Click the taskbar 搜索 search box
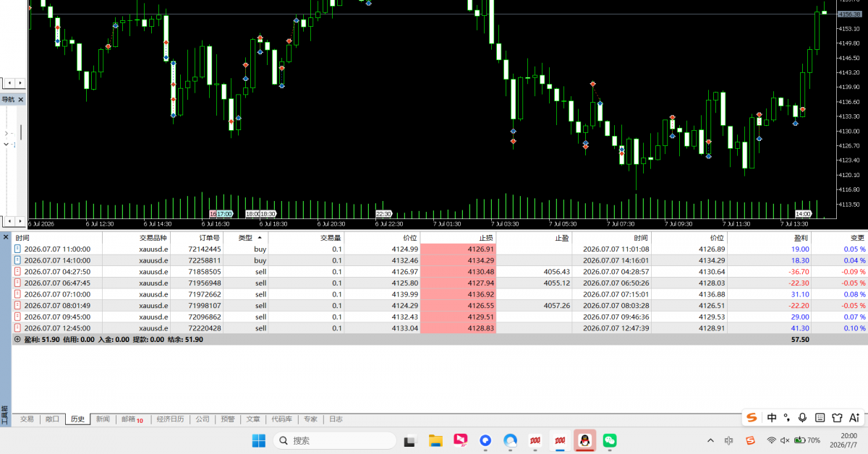Image resolution: width=868 pixels, height=454 pixels. click(334, 440)
